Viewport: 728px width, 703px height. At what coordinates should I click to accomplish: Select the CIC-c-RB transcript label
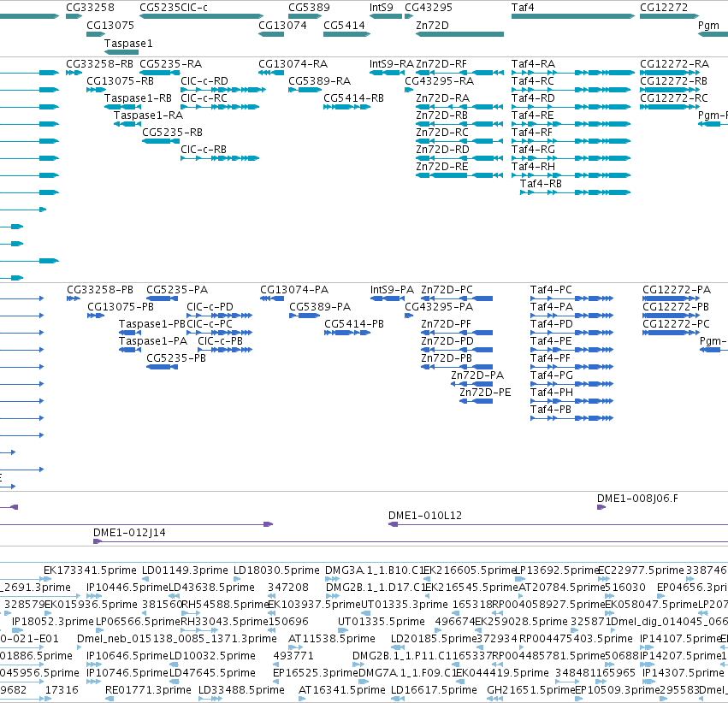(x=204, y=150)
